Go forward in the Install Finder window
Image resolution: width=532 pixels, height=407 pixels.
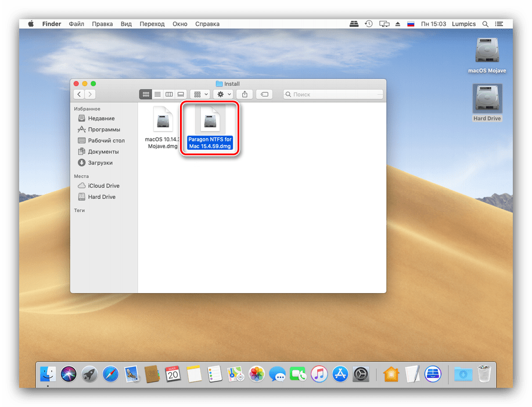coord(90,94)
